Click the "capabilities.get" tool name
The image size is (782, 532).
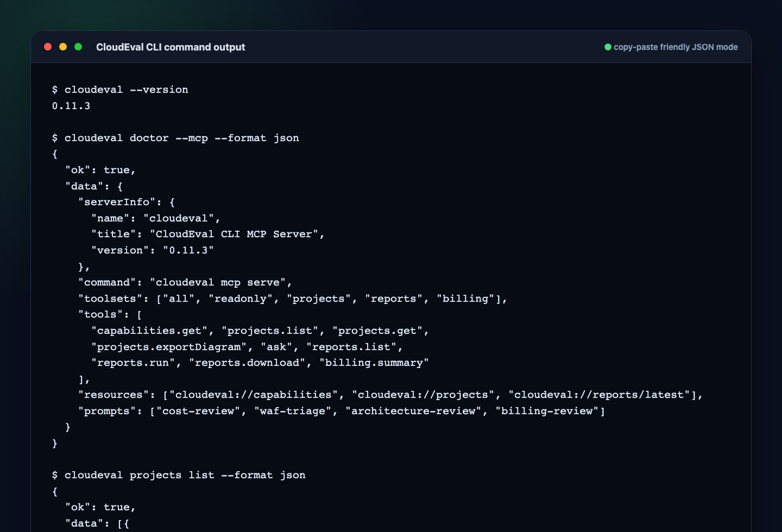[x=149, y=331]
